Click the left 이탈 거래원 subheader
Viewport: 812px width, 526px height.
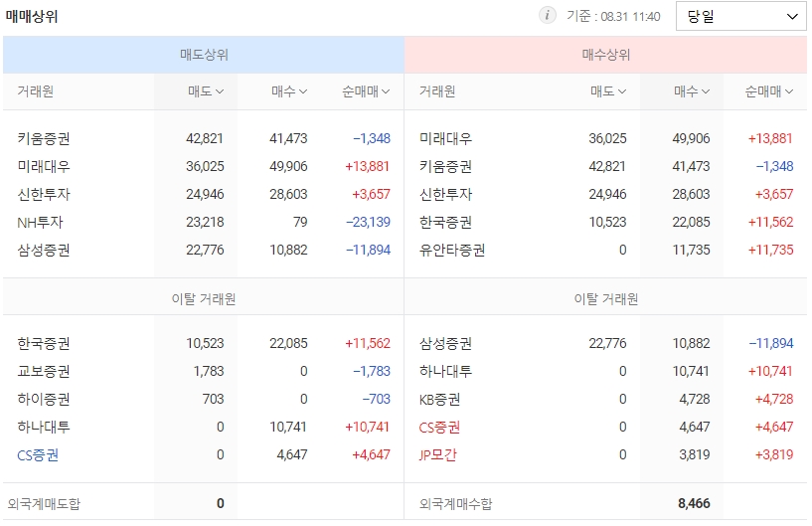(204, 299)
